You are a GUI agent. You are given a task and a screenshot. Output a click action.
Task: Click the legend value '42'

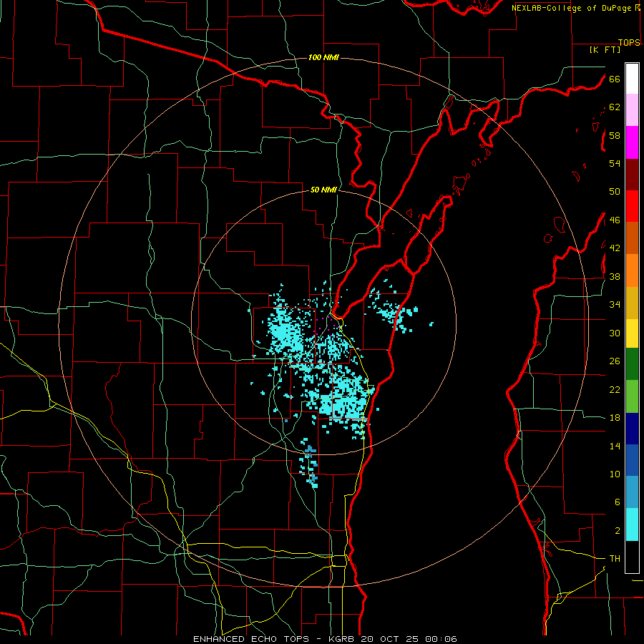point(615,248)
